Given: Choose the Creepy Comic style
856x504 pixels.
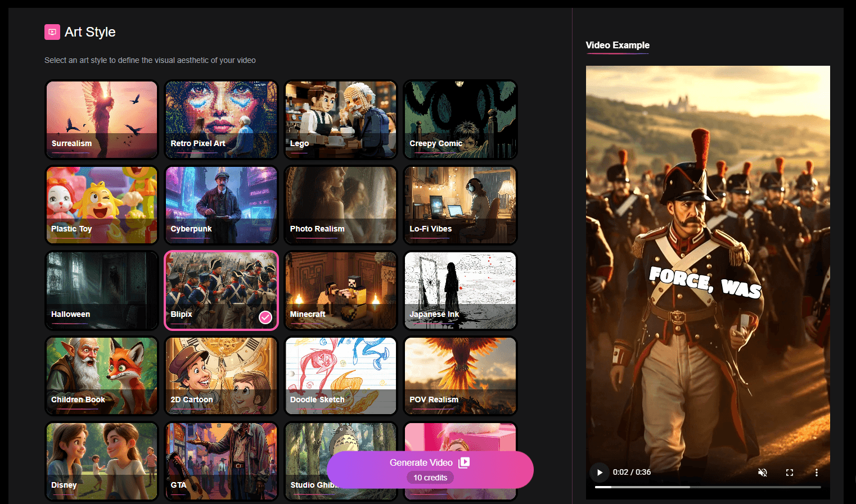Looking at the screenshot, I should pos(460,120).
